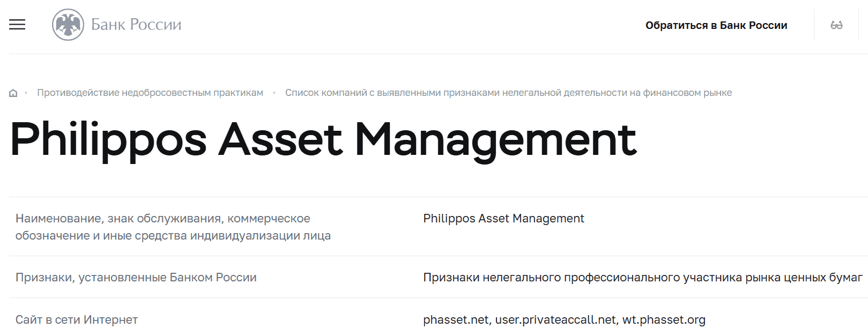Select the table value "Philippos Asset Management"
Image resolution: width=868 pixels, height=328 pixels.
click(503, 218)
